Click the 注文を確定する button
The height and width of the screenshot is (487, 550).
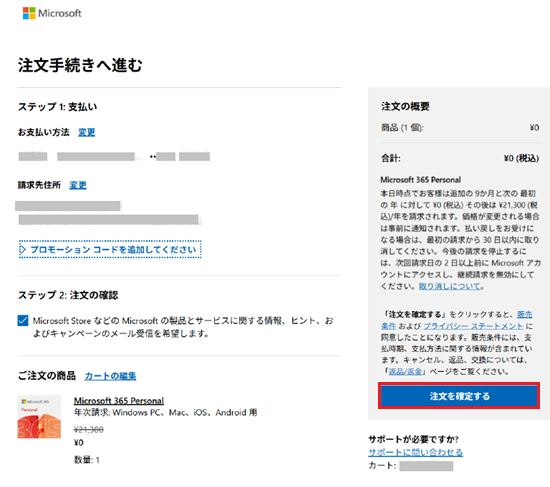pyautogui.click(x=459, y=396)
